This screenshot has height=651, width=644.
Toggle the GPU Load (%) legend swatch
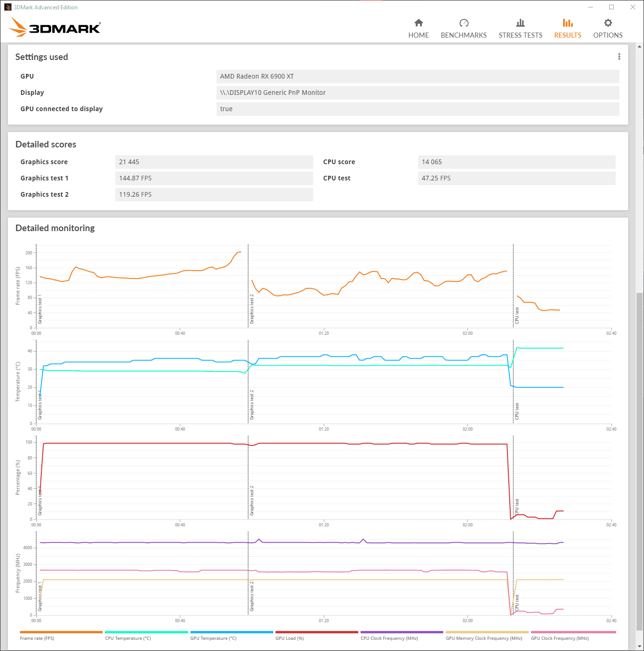coord(317,632)
